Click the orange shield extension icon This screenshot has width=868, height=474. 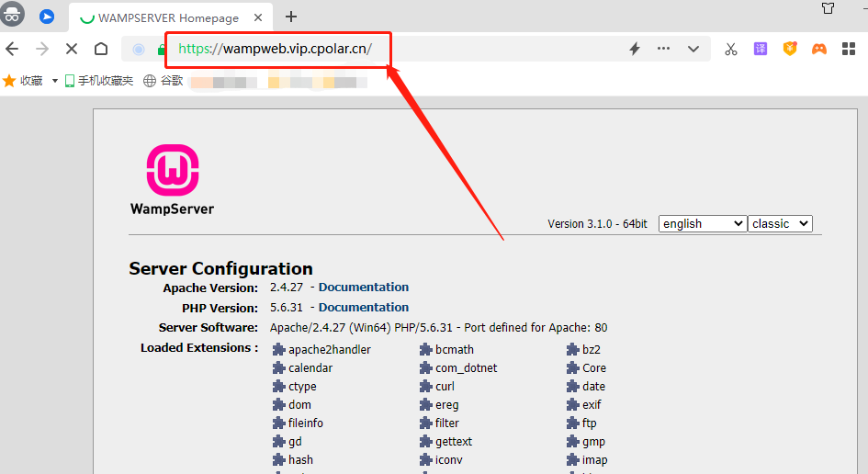pos(790,49)
